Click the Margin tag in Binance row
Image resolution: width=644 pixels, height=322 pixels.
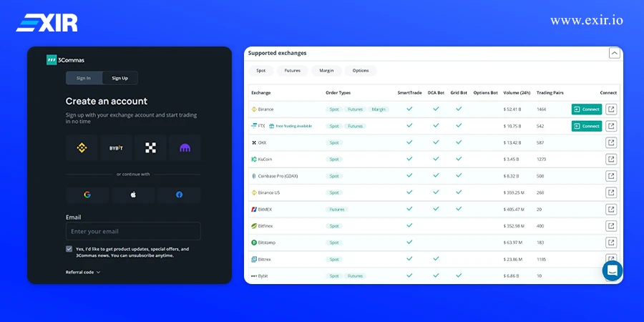(379, 109)
